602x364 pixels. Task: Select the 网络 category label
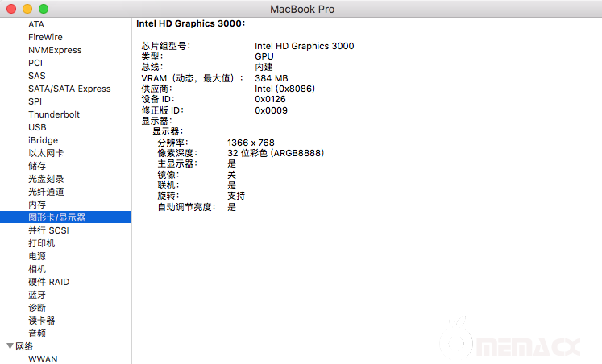[x=24, y=346]
